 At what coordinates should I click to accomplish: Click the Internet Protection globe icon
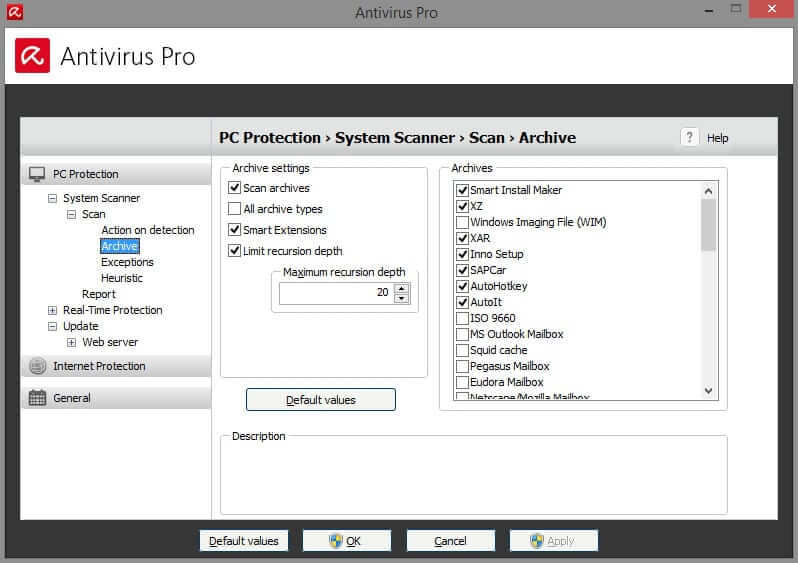(38, 366)
